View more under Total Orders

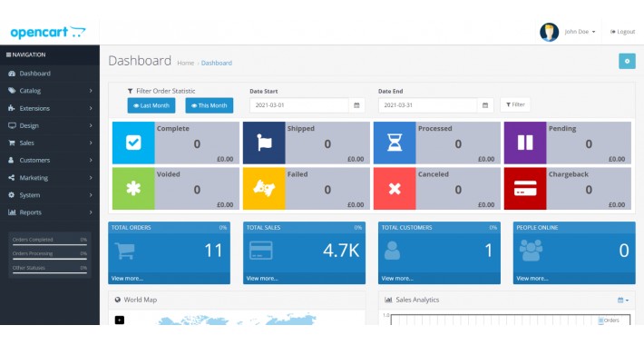coord(127,279)
